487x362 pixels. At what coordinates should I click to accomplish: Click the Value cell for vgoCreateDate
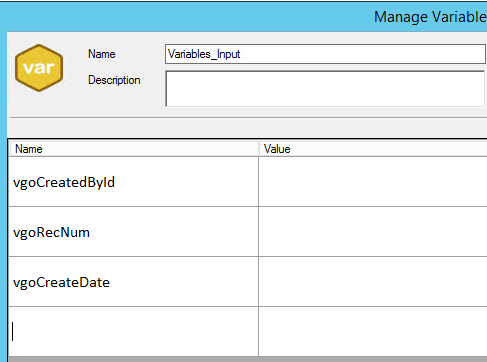point(373,282)
